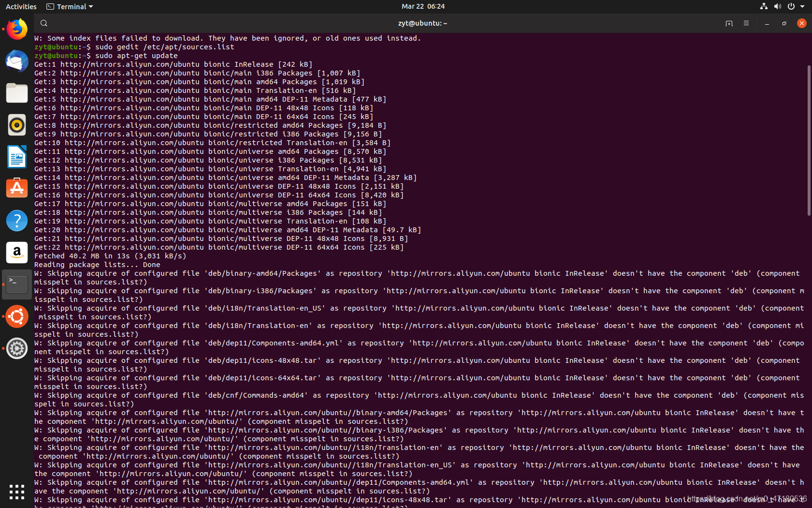Open Ubuntu Software center
This screenshot has height=508, width=812.
(x=17, y=189)
